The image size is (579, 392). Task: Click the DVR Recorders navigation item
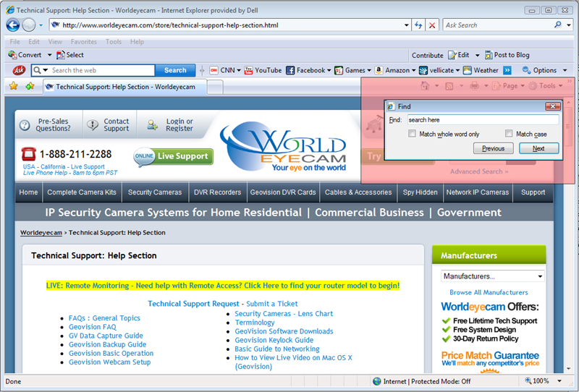[218, 192]
